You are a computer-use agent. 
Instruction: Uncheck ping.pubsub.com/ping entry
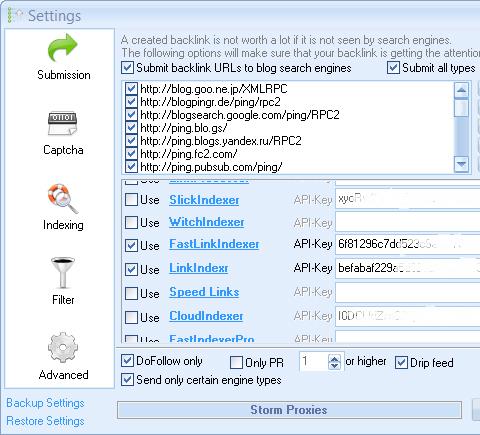click(x=131, y=167)
